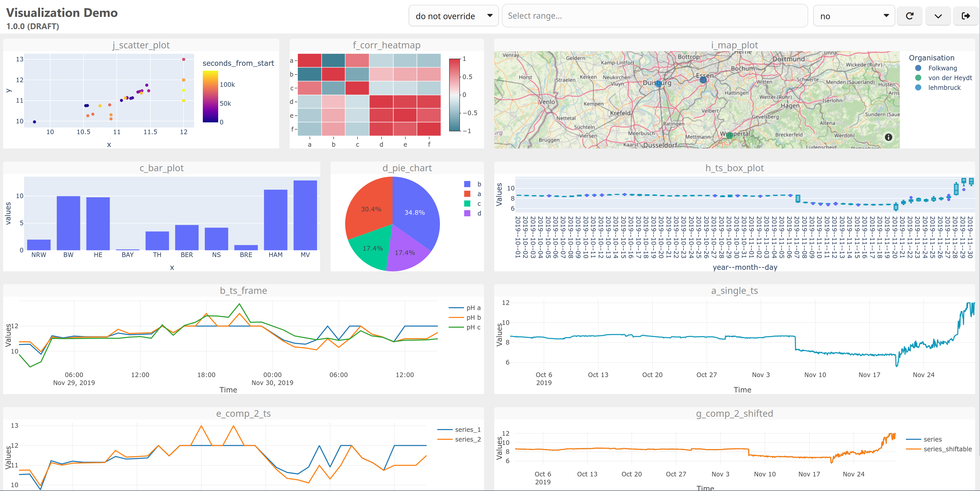The height and width of the screenshot is (491, 980).
Task: Click the i_map_plot panel title
Action: pyautogui.click(x=734, y=45)
